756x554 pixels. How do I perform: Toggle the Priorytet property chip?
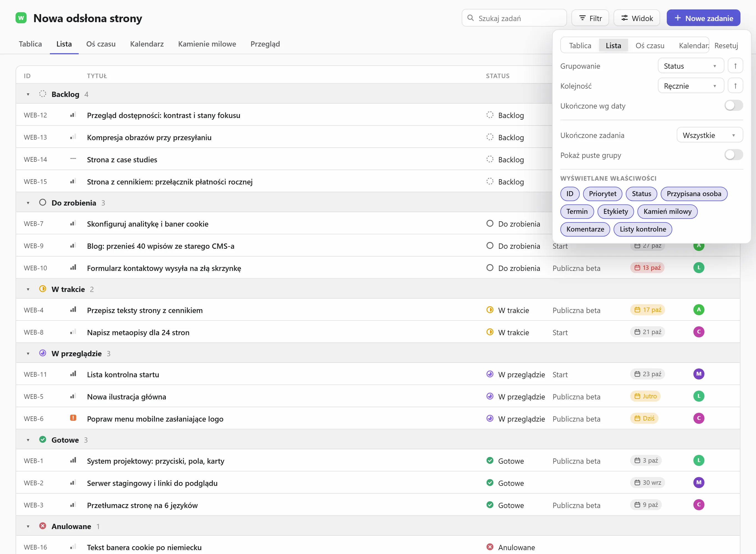pyautogui.click(x=602, y=194)
